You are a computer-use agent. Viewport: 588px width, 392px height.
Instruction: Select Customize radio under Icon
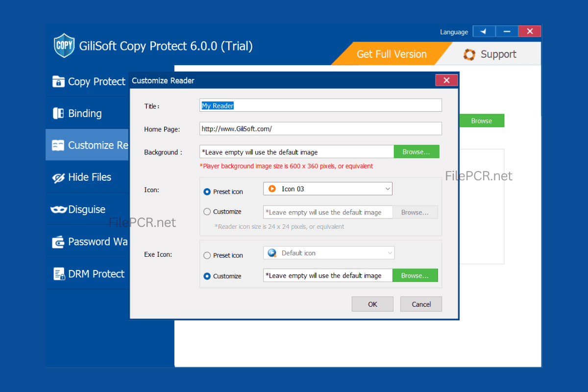pos(207,212)
